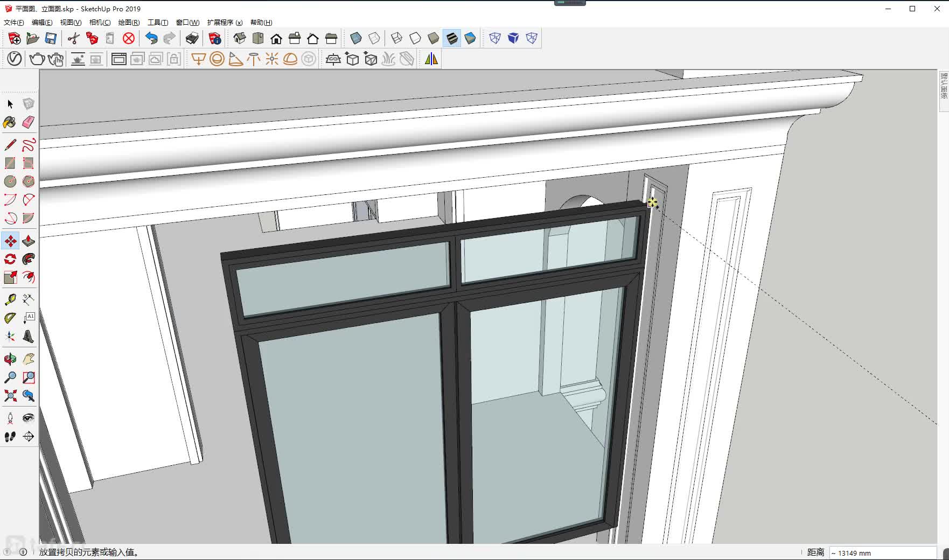Choose the Rotated Rectangle tool
949x560 pixels.
click(x=29, y=163)
